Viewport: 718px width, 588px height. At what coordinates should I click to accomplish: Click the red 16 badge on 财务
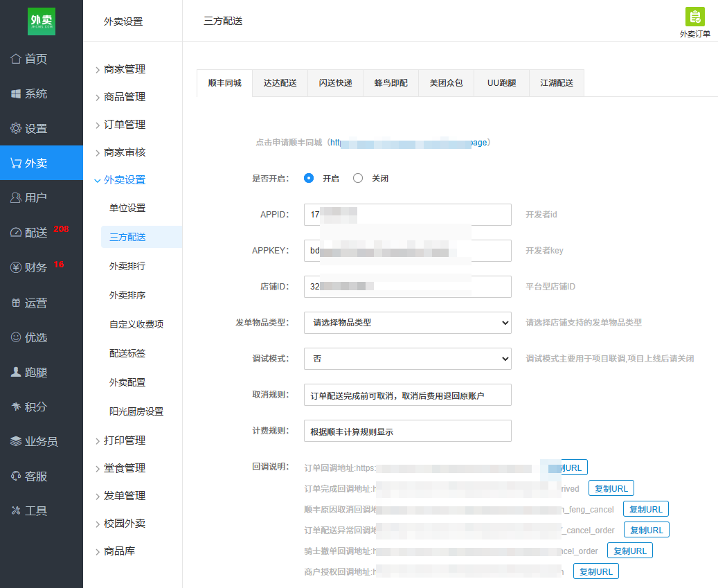pos(59,265)
